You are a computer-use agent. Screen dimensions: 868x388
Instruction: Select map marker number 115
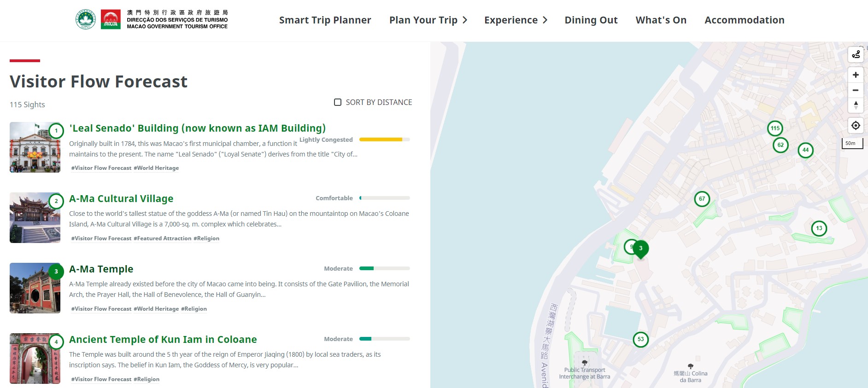[x=775, y=128]
